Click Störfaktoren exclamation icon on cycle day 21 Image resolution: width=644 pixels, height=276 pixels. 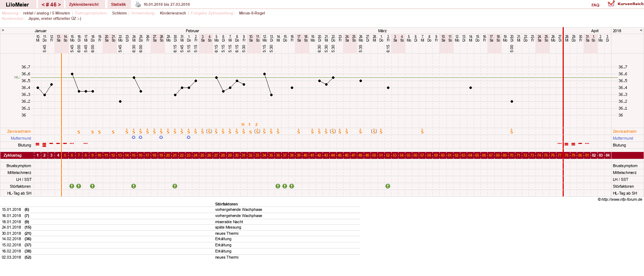click(x=175, y=186)
